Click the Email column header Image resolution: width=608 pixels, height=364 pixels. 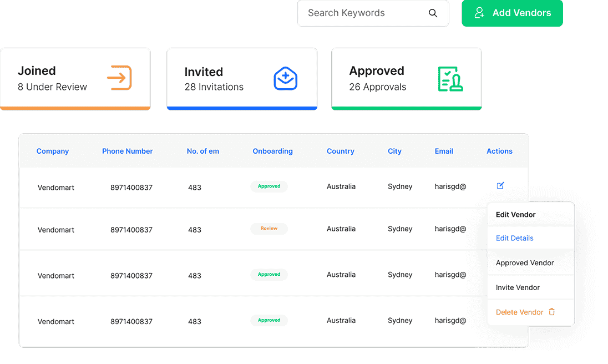(444, 151)
